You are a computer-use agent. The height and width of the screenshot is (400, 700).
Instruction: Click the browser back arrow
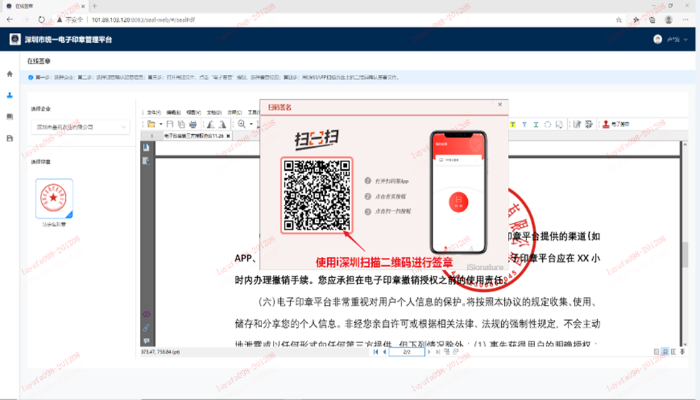[x=10, y=20]
